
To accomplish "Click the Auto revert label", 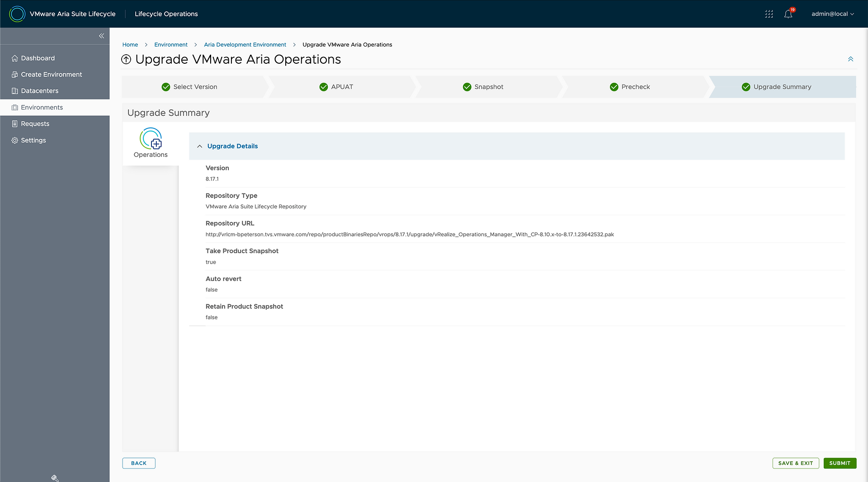I will [x=223, y=279].
